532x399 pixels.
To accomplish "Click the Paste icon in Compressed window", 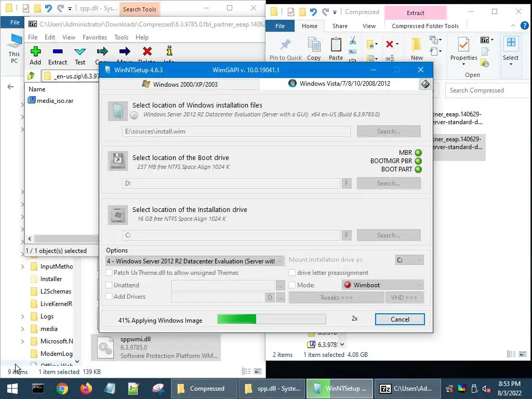I will tap(336, 45).
